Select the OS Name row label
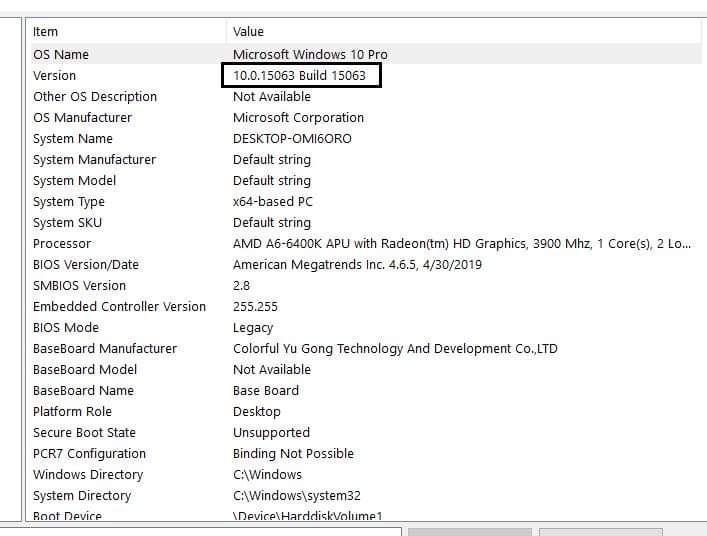The width and height of the screenshot is (707, 536). pos(60,55)
